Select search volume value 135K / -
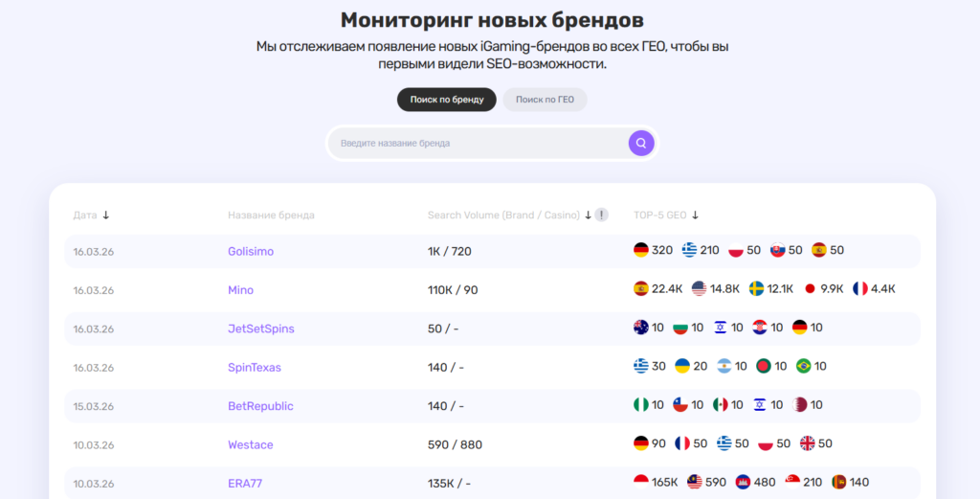 point(449,484)
